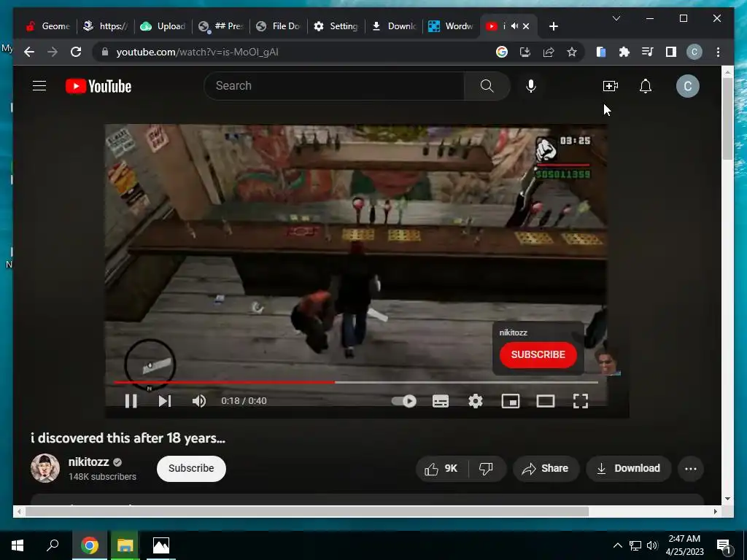Open File Explorer from taskbar
Viewport: 747px width, 560px height.
tap(125, 545)
